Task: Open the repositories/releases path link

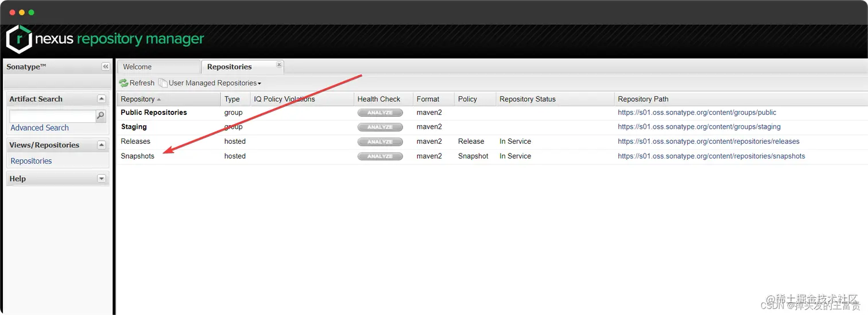Action: coord(708,141)
